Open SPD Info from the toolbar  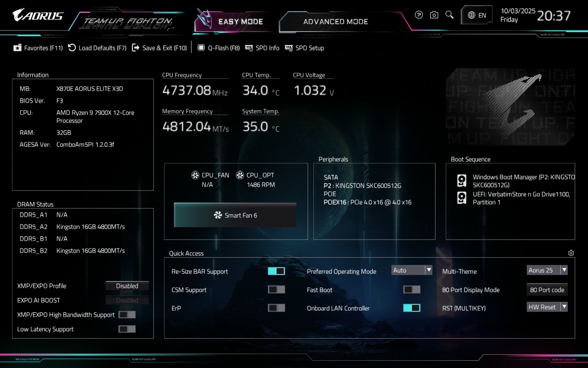[262, 48]
